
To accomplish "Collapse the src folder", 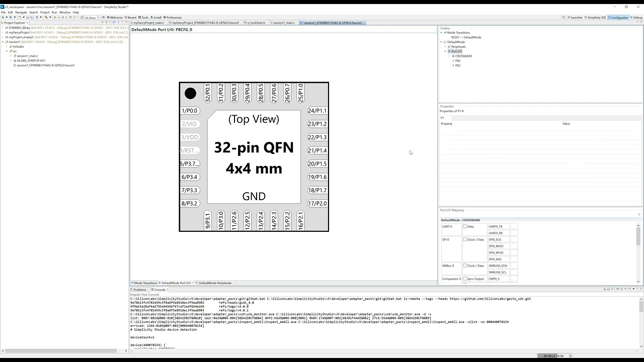I will pos(7,51).
